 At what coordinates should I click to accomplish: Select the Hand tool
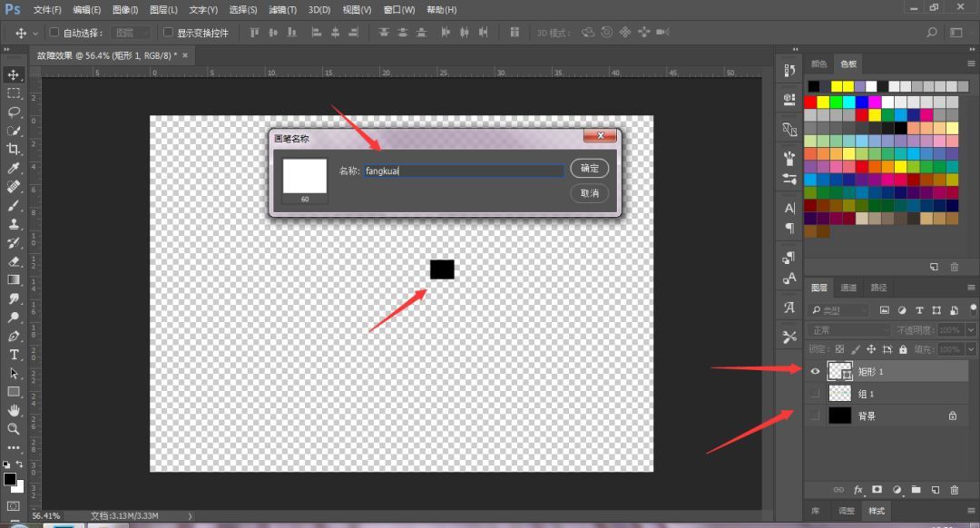(x=13, y=410)
